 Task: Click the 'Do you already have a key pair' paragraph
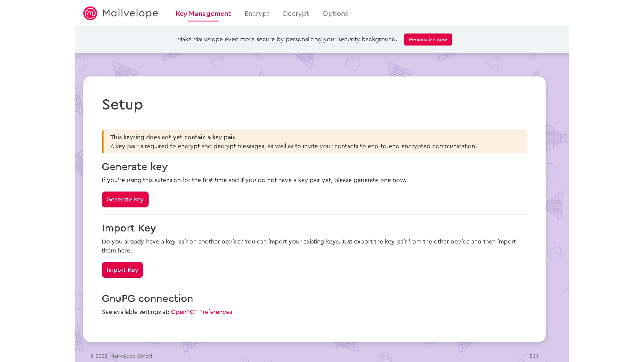coord(309,246)
